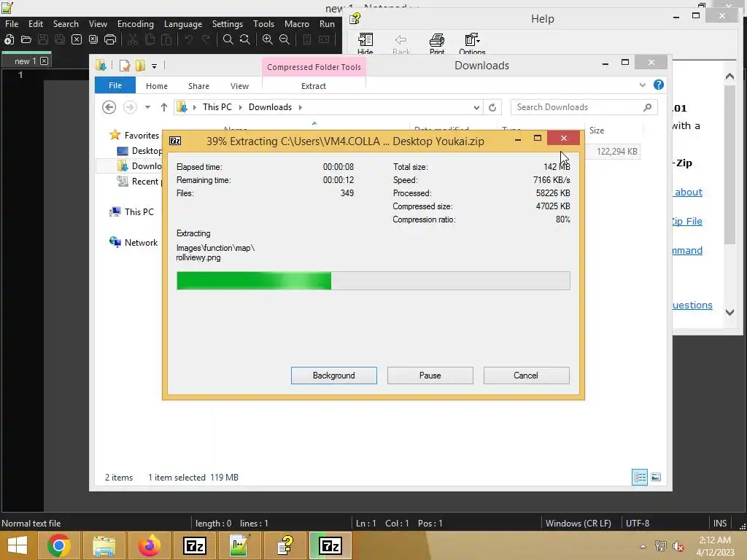Select Extract tab under Compressed Folder Tools
The height and width of the screenshot is (560, 747).
pos(314,86)
